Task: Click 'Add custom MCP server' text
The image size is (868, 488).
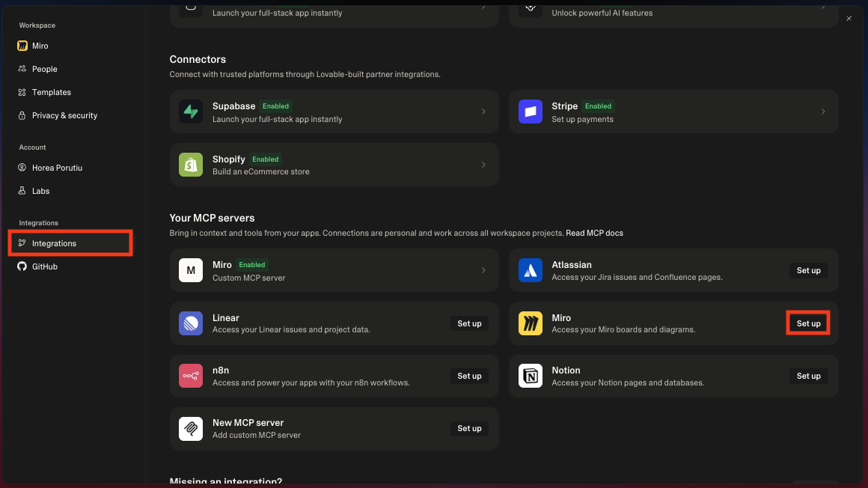Action: [x=257, y=436]
